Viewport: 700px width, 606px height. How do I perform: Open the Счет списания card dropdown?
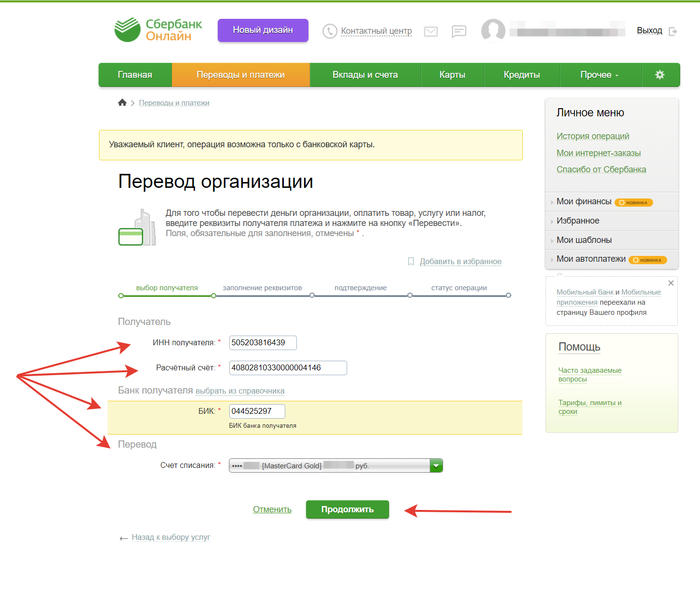436,465
